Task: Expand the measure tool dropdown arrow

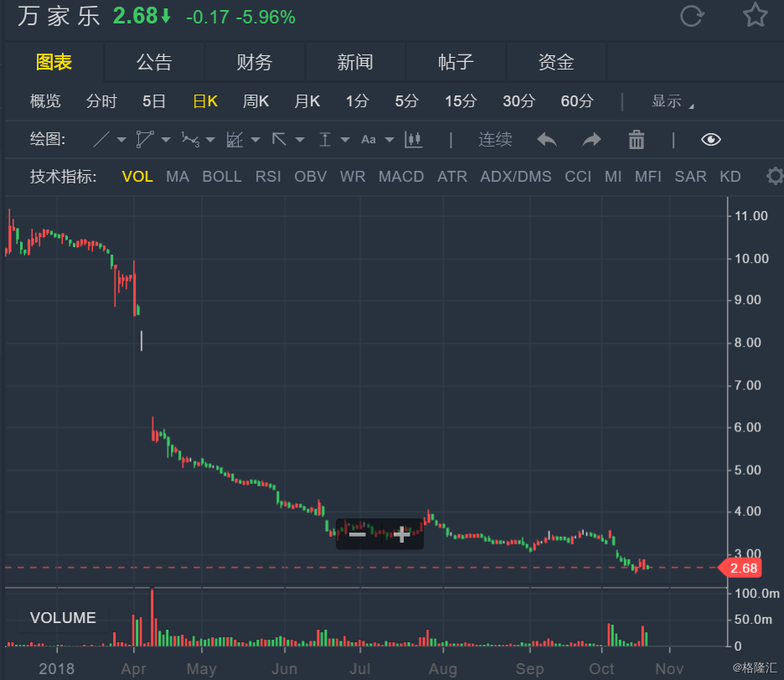Action: coord(345,140)
